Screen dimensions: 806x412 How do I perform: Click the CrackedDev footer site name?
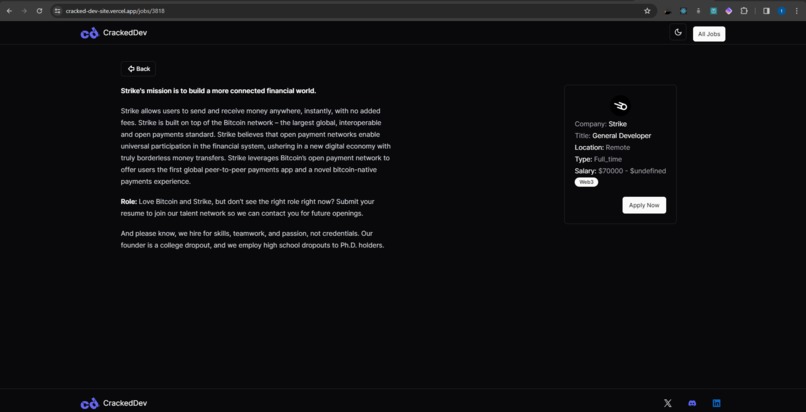[x=125, y=403]
